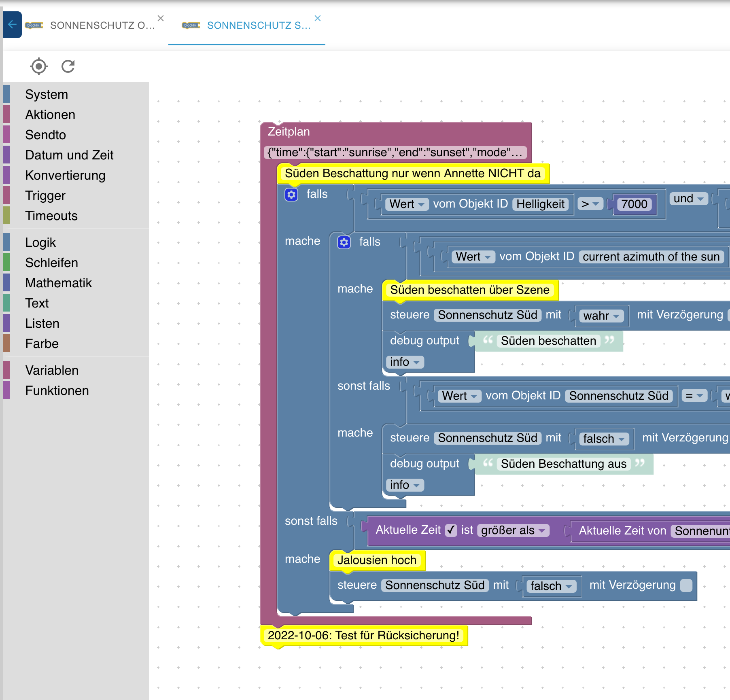730x700 pixels.
Task: Open the und logic operator dropdown
Action: [688, 199]
